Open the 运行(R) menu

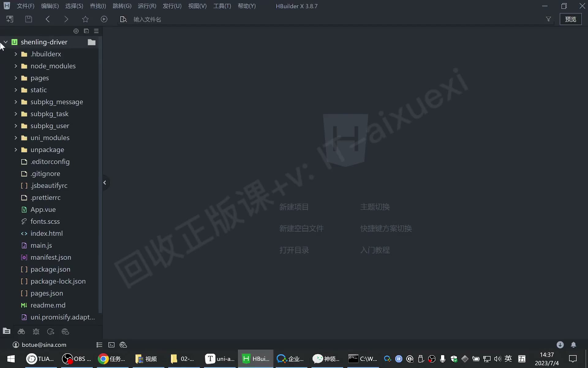click(147, 6)
